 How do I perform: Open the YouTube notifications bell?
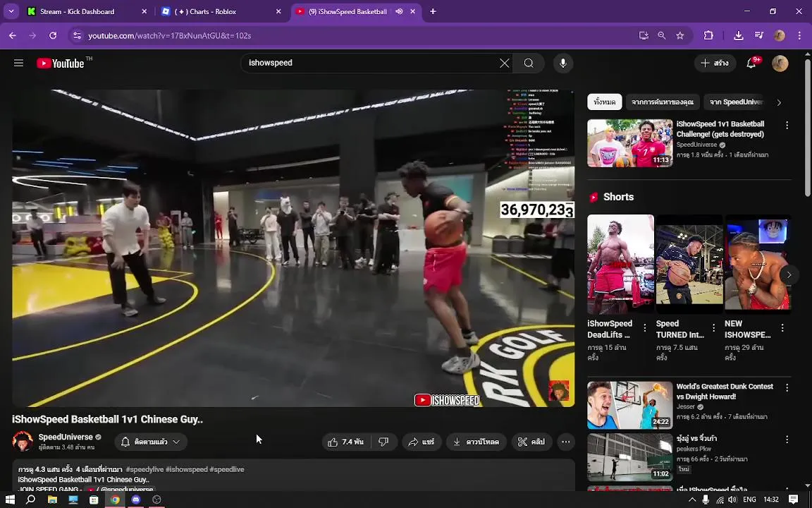[x=751, y=64]
